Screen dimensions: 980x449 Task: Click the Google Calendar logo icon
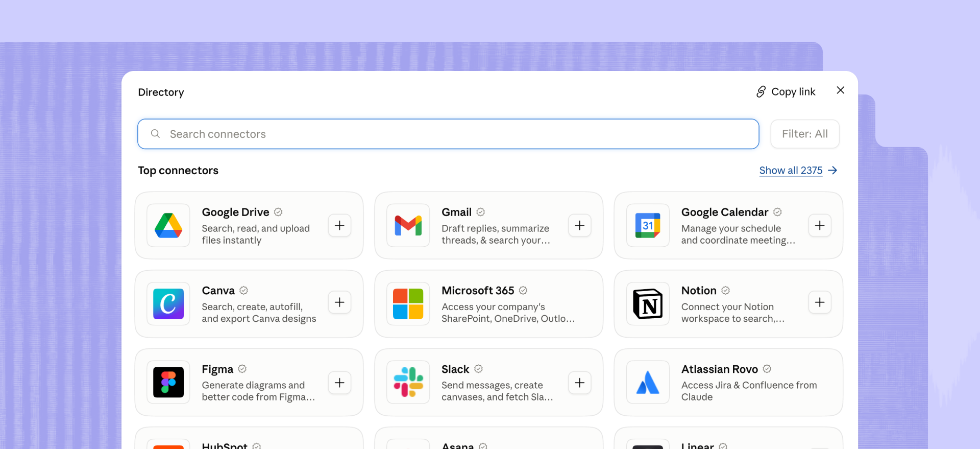(648, 225)
